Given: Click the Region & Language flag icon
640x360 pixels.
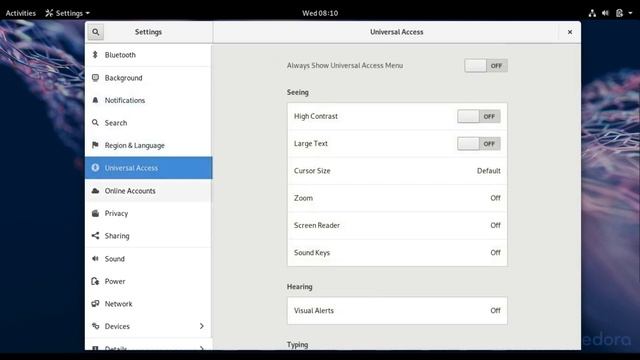Looking at the screenshot, I should pos(95,145).
